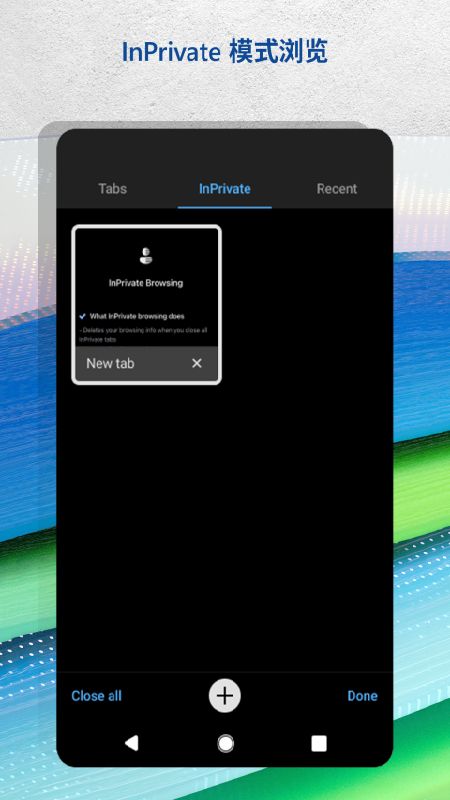Screen dimensions: 450x800
Task: Click the Close all button
Action: click(96, 696)
